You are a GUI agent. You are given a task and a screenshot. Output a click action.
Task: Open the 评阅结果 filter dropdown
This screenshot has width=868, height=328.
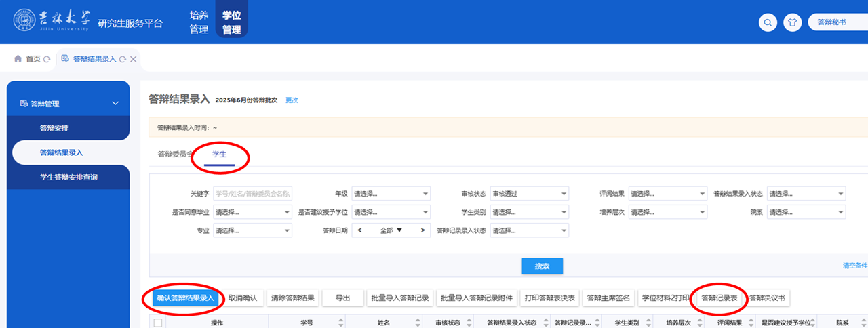click(667, 194)
